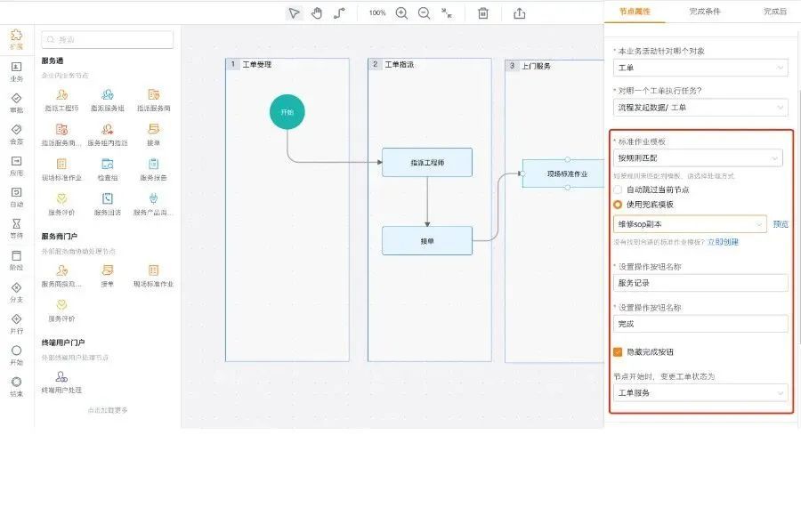Open the 自动 category in left sidebar
The width and height of the screenshot is (801, 532).
pyautogui.click(x=16, y=197)
